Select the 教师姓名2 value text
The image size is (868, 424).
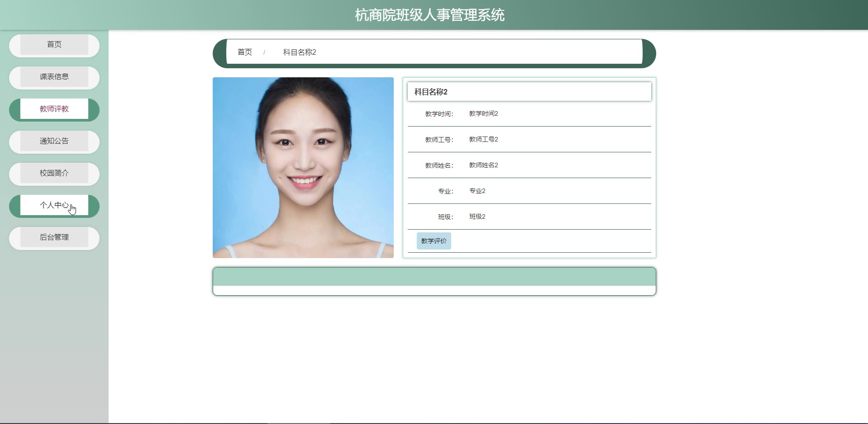pyautogui.click(x=483, y=165)
